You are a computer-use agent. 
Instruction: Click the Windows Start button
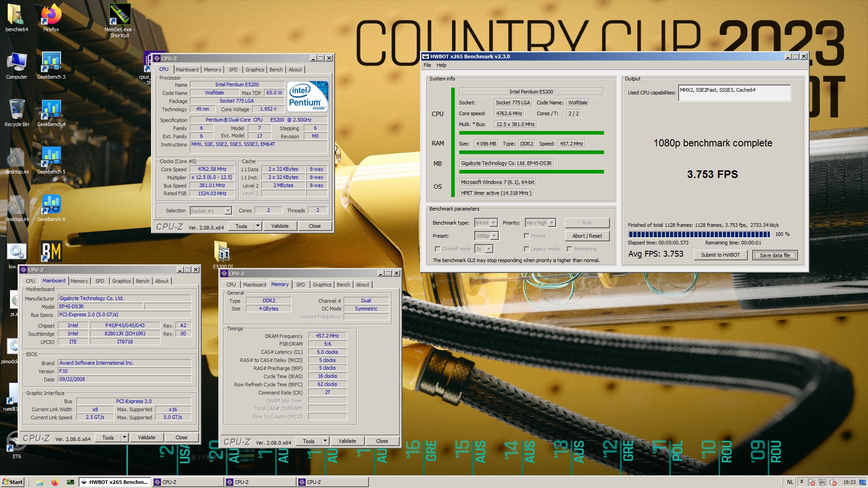point(12,482)
